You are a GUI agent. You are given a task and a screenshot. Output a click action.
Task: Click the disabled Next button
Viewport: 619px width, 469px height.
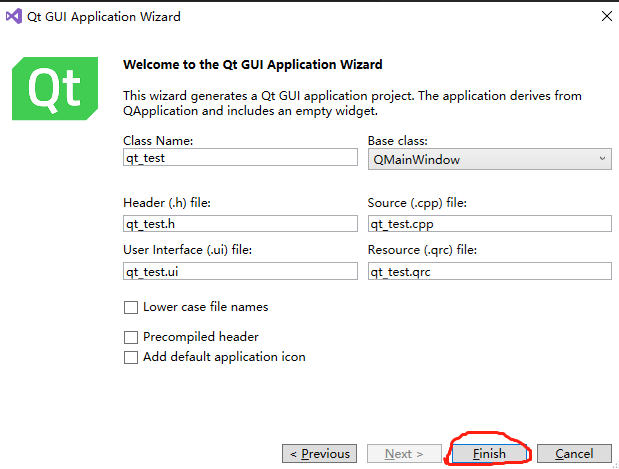coord(404,454)
